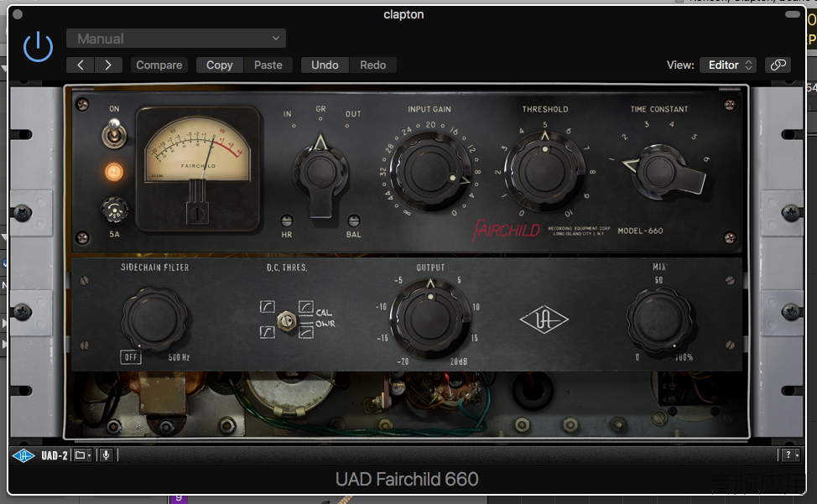Click the meter zero adjust screw
Viewport: 817px width, 504px height.
click(x=197, y=214)
